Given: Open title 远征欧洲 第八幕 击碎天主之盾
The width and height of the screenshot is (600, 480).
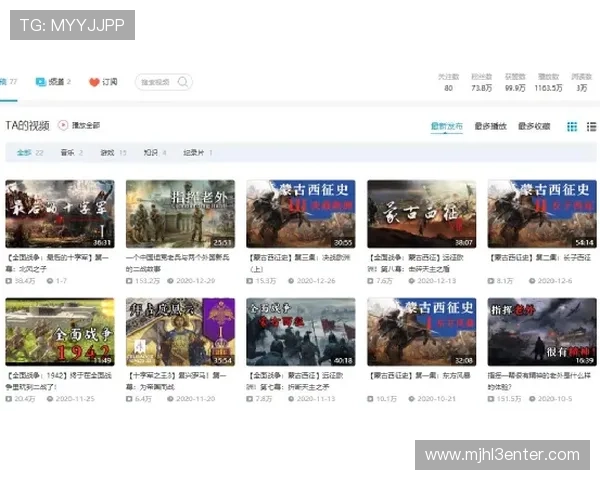Looking at the screenshot, I should [416, 263].
